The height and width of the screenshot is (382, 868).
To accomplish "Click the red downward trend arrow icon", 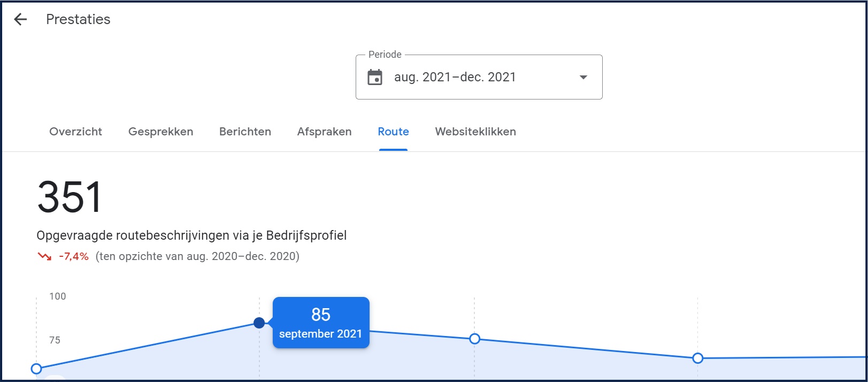I will coord(44,256).
